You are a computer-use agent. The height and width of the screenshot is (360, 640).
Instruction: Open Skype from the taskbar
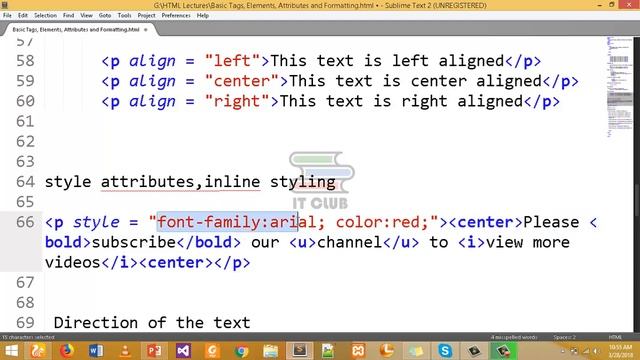coord(445,351)
